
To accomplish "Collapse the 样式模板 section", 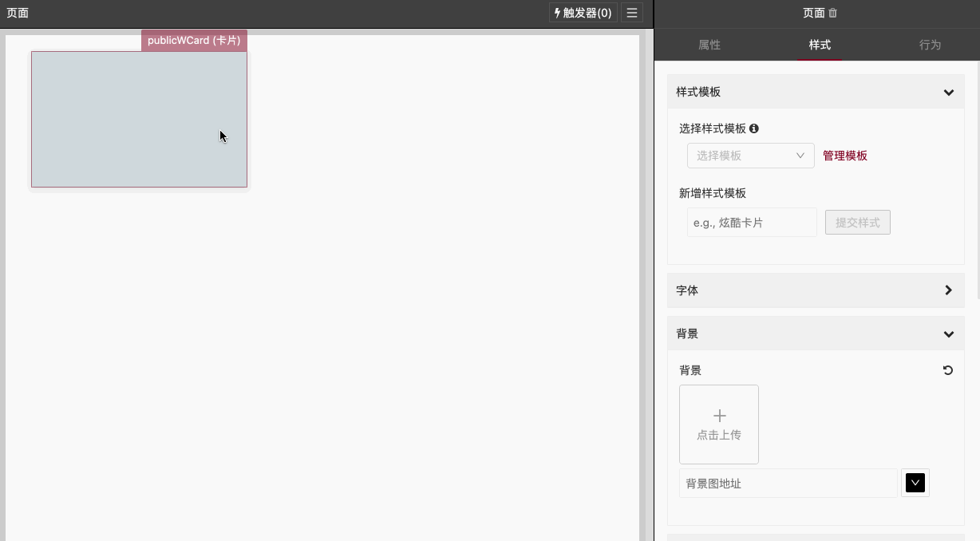I will point(816,92).
